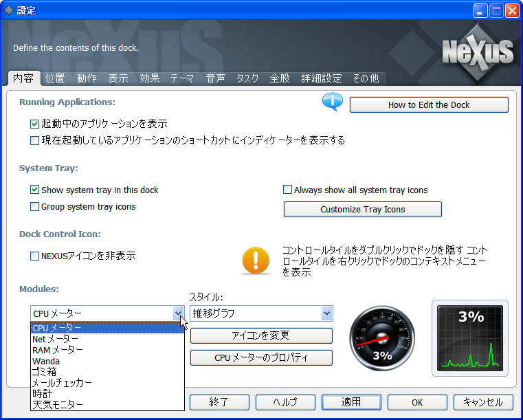
Task: Click the diamond title bar icon
Action: pyautogui.click(x=9, y=10)
